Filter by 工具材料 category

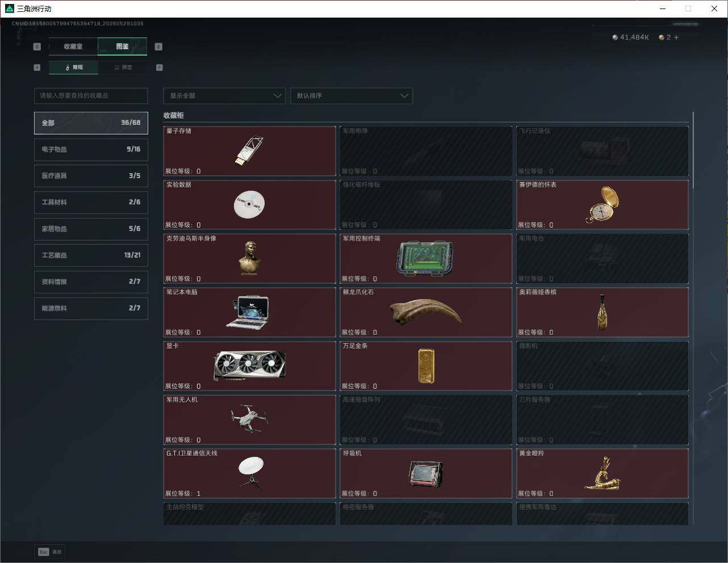[x=91, y=202]
